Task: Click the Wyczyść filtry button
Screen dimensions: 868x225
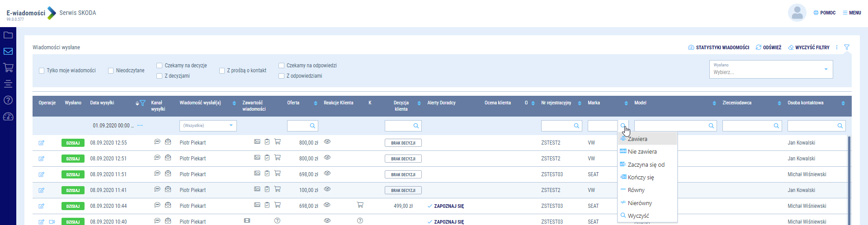Action: [809, 47]
